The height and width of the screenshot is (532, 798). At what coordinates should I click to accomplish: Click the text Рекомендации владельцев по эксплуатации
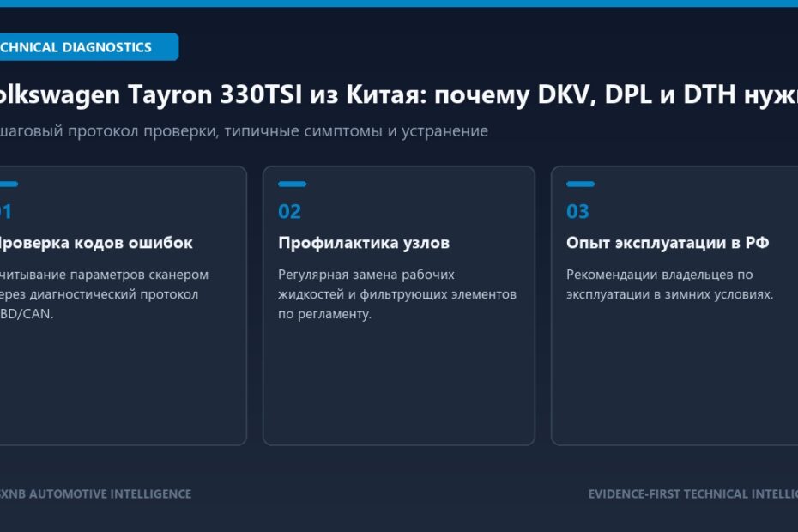click(x=670, y=284)
